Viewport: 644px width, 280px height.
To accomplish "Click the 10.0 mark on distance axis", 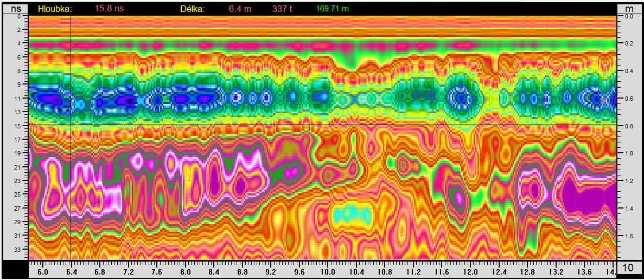I will pos(327,269).
